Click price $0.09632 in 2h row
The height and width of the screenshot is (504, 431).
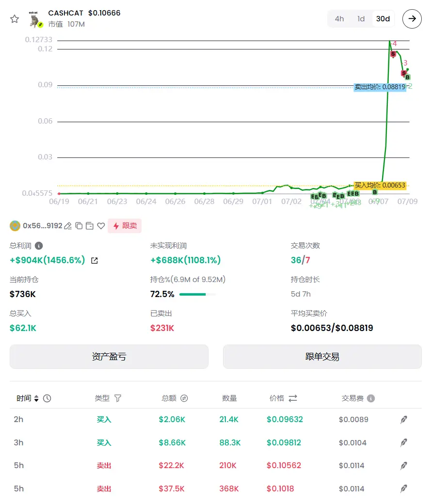285,420
